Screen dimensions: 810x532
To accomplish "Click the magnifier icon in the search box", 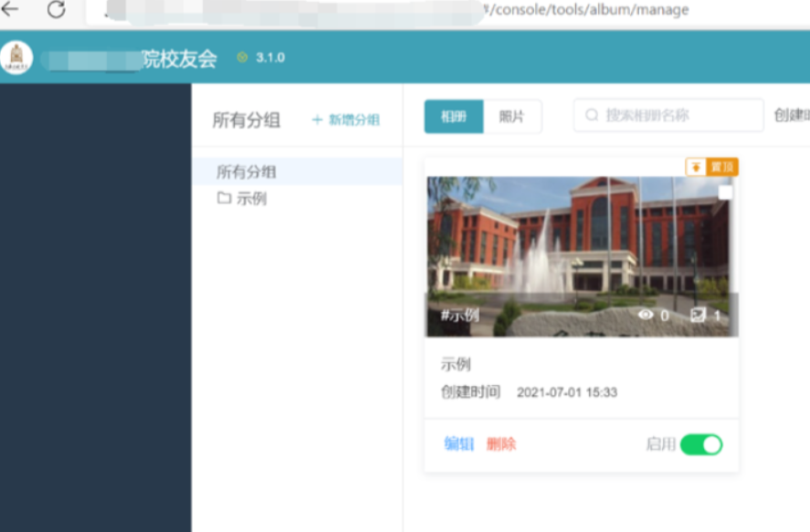I will (x=592, y=116).
